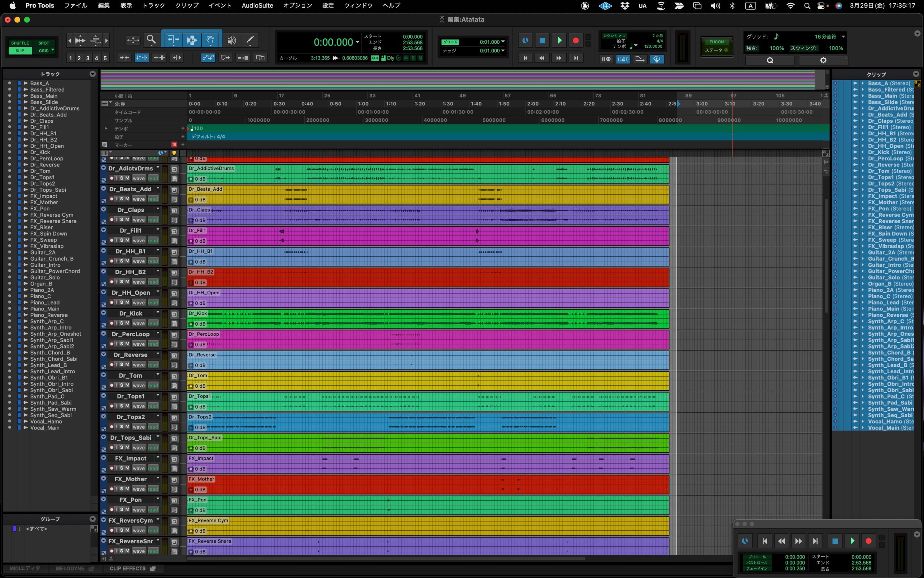Click the Q quantize button

point(770,60)
